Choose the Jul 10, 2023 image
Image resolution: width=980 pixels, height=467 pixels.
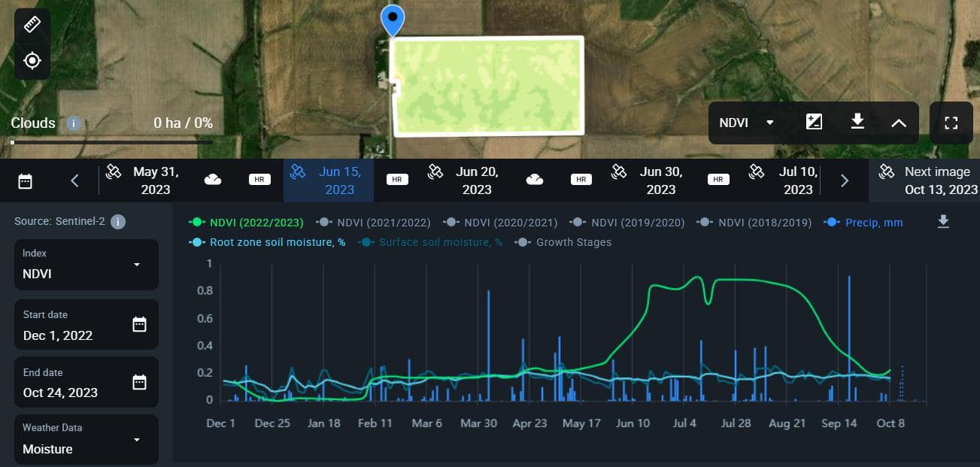pyautogui.click(x=784, y=180)
